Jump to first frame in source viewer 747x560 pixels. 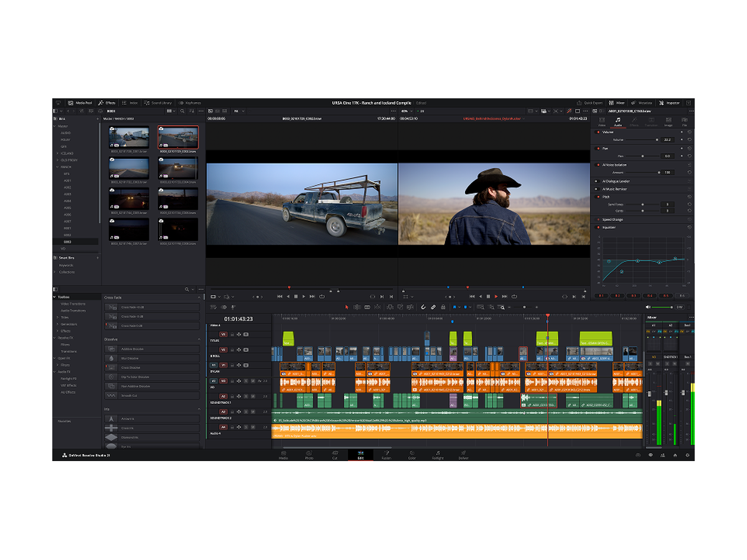[x=280, y=296]
